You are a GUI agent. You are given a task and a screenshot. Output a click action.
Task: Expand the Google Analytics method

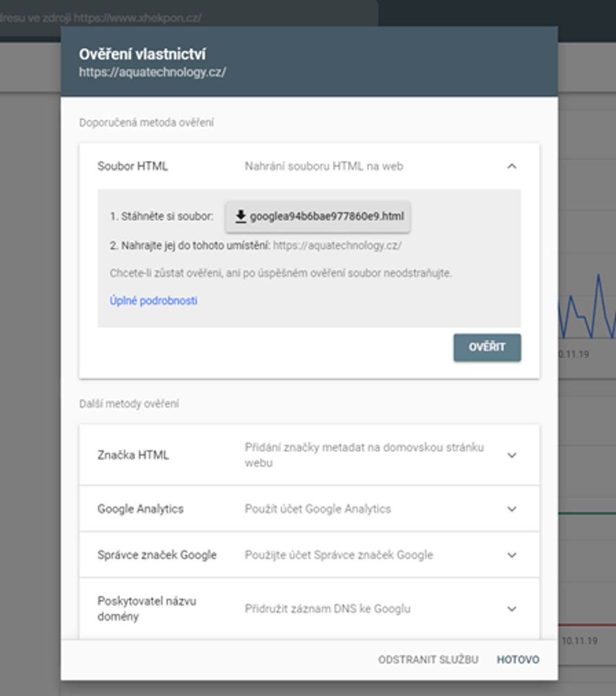(512, 509)
